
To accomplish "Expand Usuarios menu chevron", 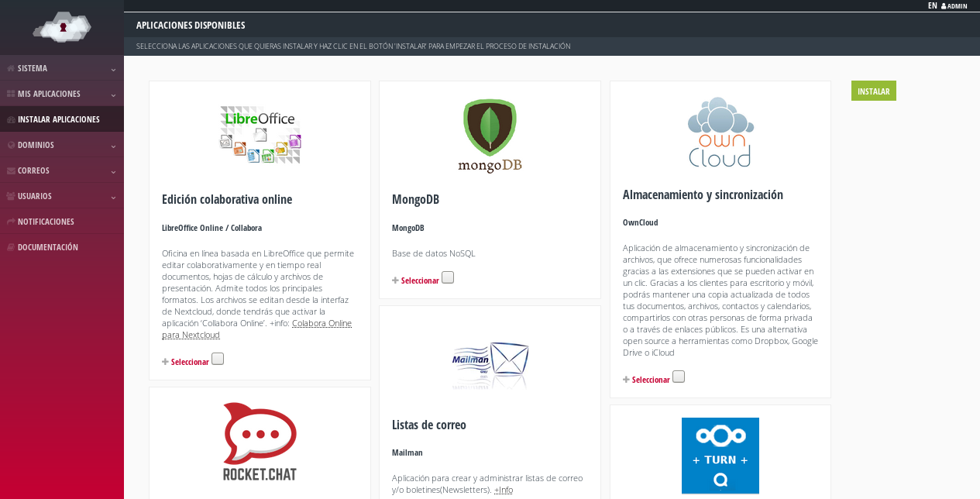I will point(113,197).
